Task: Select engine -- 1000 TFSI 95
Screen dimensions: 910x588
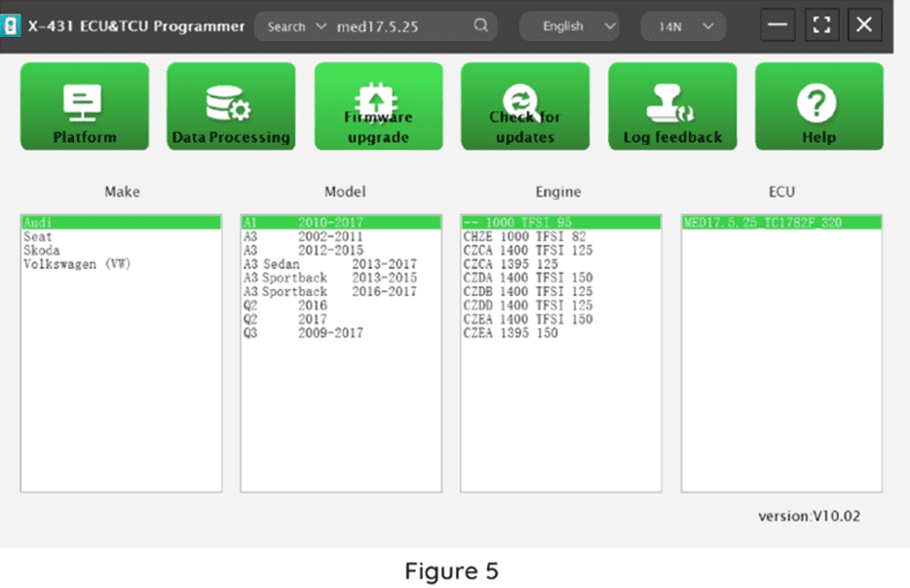Action: (x=561, y=223)
